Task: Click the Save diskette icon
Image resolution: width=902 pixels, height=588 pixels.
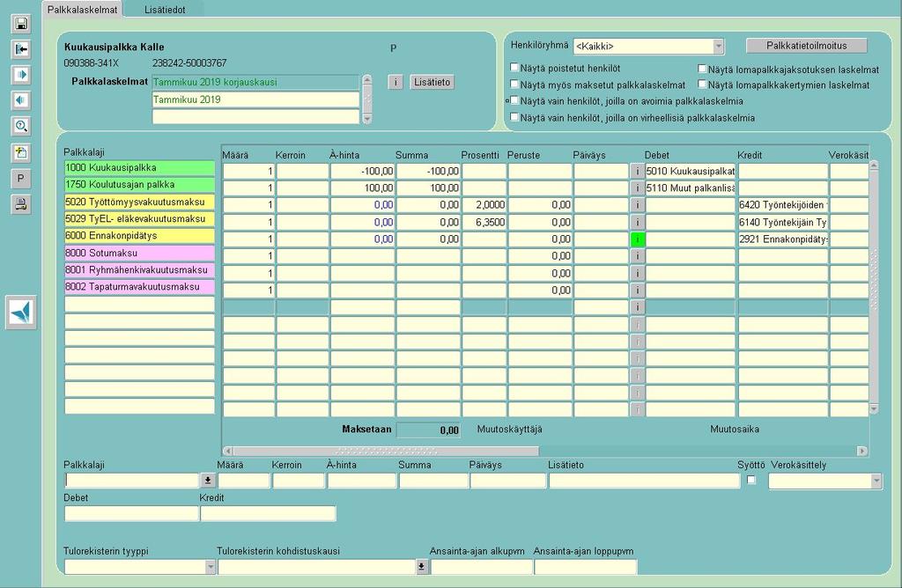Action: (x=21, y=24)
